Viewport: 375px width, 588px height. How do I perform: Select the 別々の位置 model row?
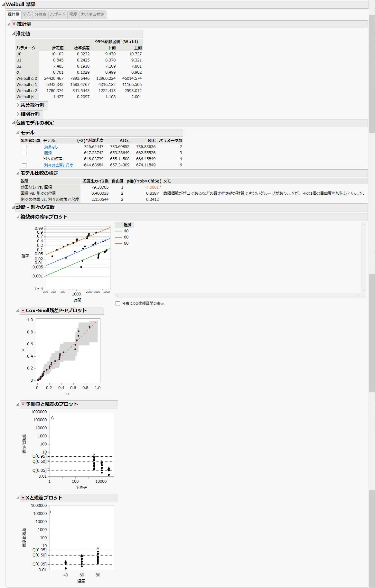[x=53, y=159]
